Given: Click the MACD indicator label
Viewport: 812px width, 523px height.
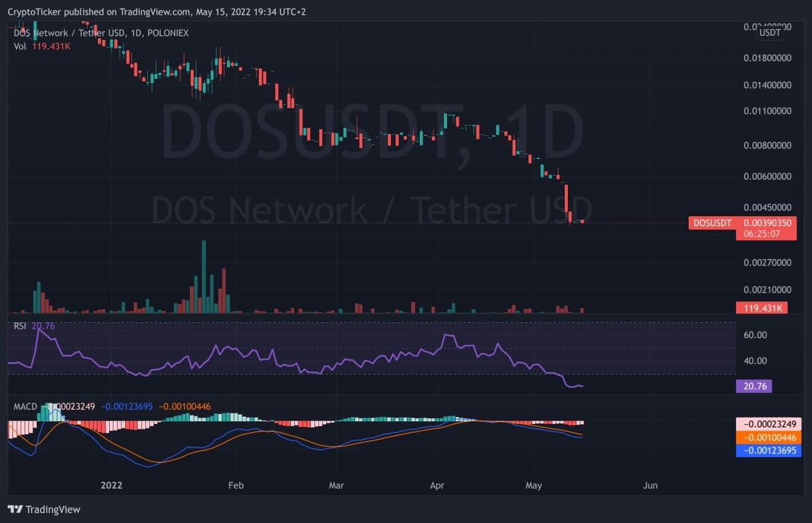Looking at the screenshot, I should coord(26,407).
